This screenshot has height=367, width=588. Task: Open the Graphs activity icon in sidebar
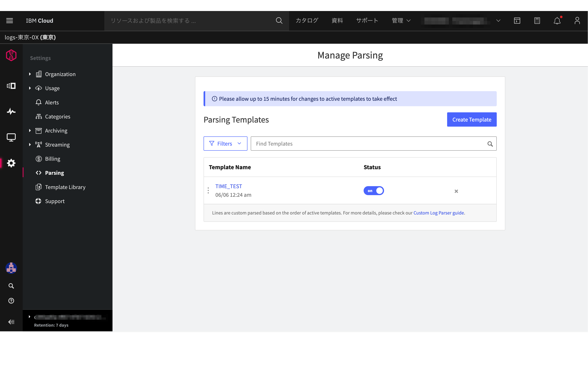click(11, 111)
